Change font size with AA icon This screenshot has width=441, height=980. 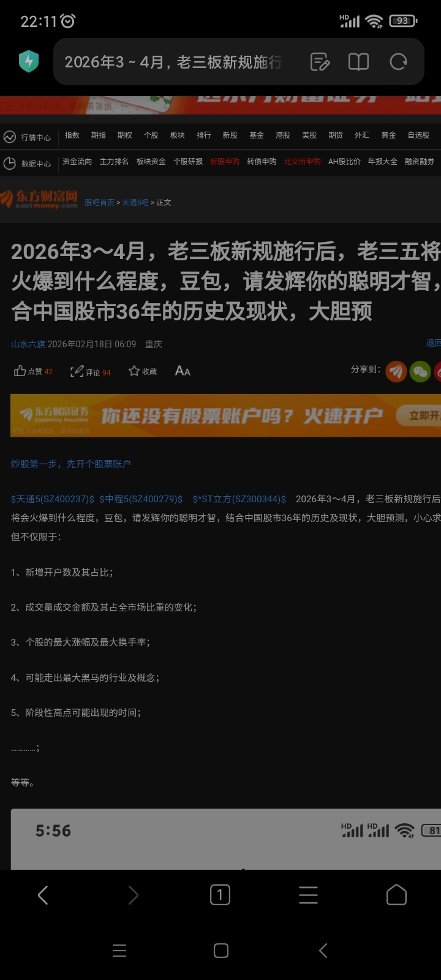(x=183, y=371)
